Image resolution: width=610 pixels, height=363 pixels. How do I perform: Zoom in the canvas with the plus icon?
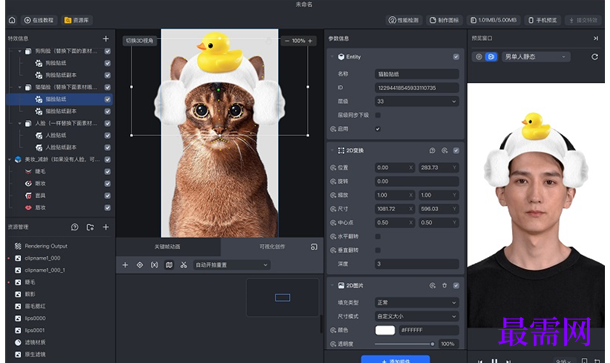pyautogui.click(x=310, y=40)
